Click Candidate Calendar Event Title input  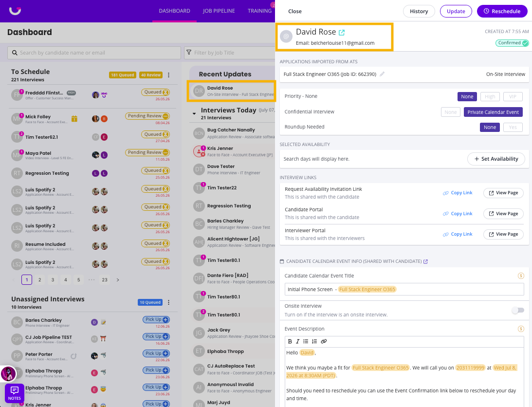tap(404, 289)
